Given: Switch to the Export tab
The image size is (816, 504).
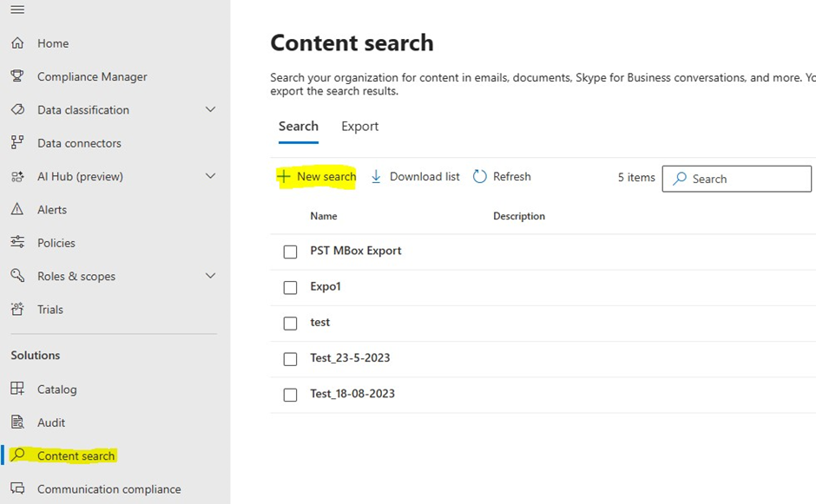Looking at the screenshot, I should pyautogui.click(x=359, y=127).
